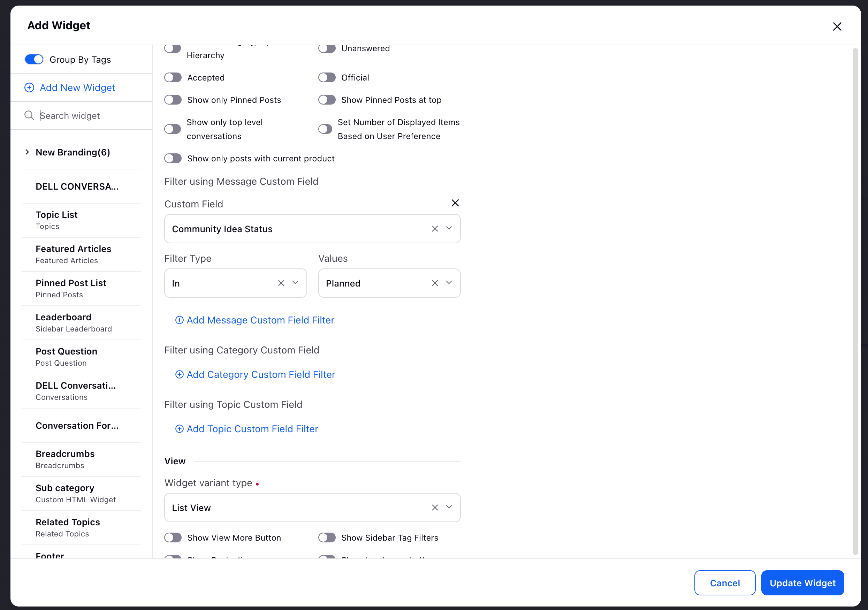Image resolution: width=868 pixels, height=610 pixels.
Task: Select the DELL Conversati... Conversations widget
Action: tap(81, 391)
